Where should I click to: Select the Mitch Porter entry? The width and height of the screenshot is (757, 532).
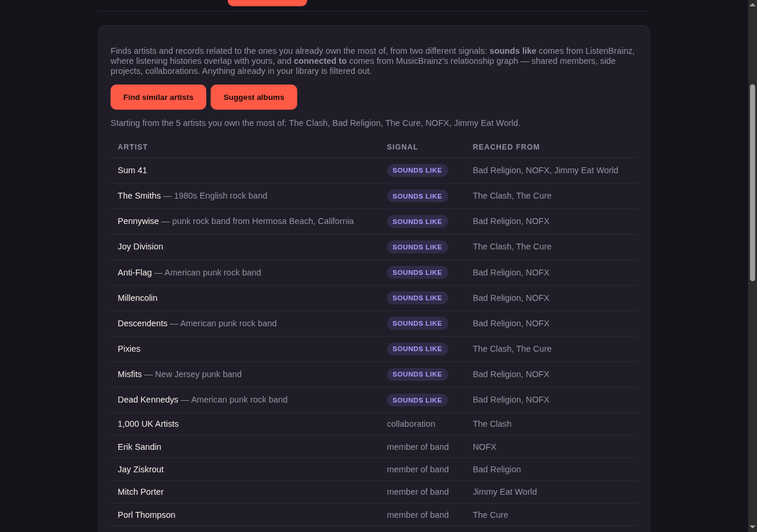141,492
